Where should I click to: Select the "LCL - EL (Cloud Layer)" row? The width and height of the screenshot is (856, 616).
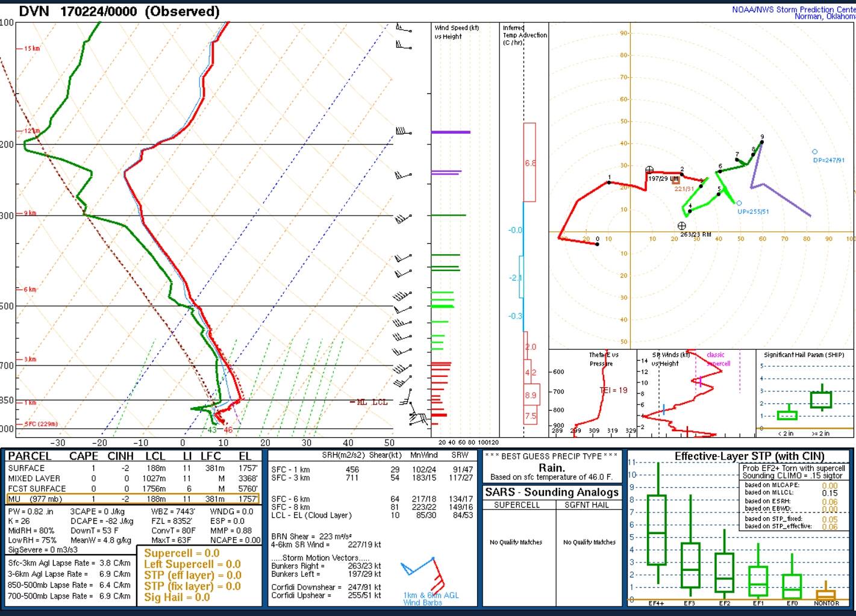372,515
